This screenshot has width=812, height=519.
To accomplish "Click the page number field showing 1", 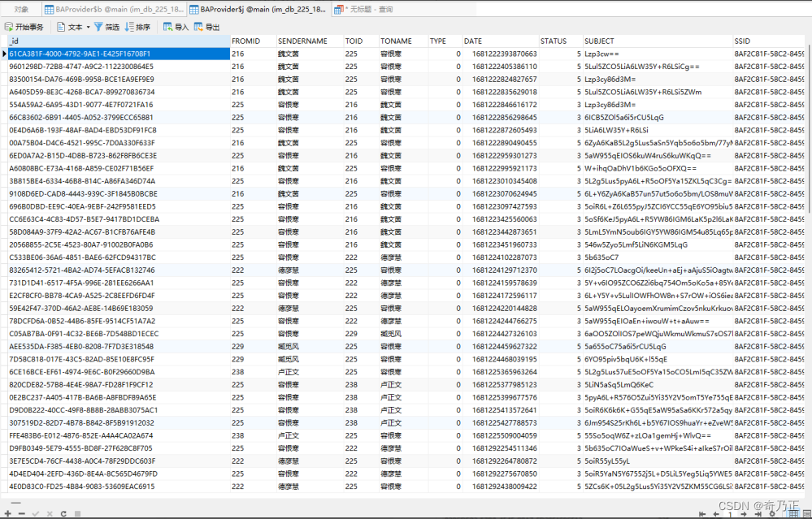I will pos(730,514).
